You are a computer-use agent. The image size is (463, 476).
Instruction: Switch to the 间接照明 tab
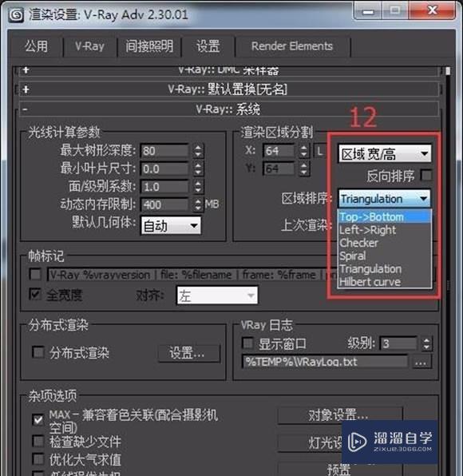coord(149,46)
